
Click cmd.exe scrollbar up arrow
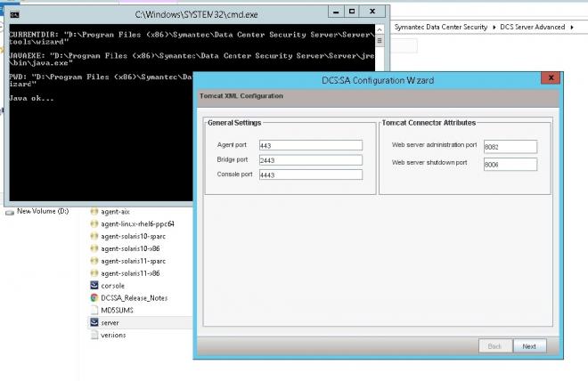tap(380, 29)
